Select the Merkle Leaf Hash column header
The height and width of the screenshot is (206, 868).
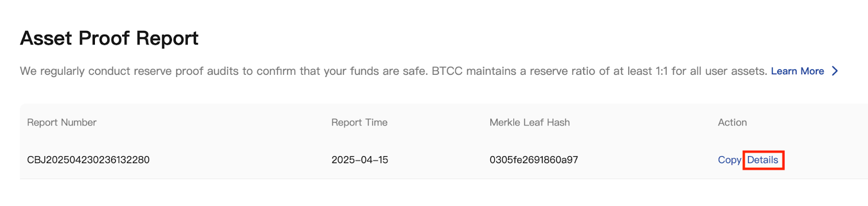pyautogui.click(x=529, y=123)
